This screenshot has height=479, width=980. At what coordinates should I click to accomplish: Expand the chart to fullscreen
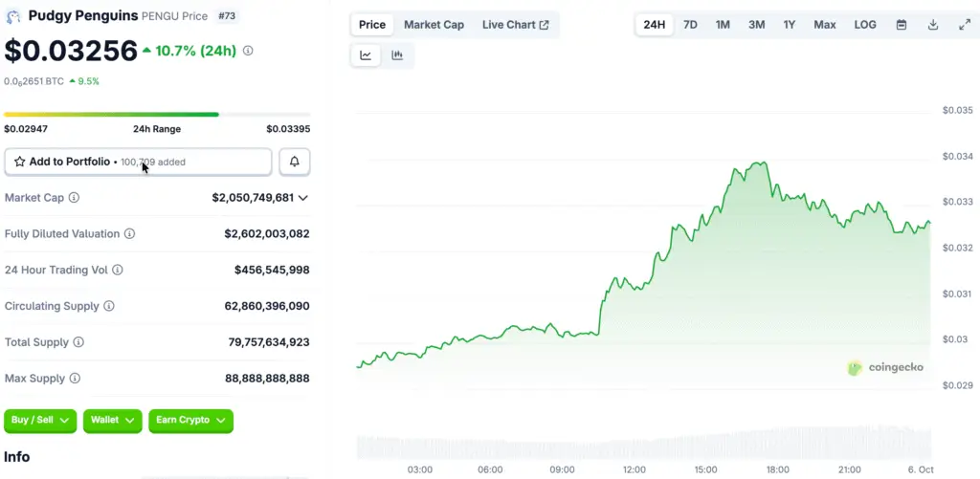[964, 25]
